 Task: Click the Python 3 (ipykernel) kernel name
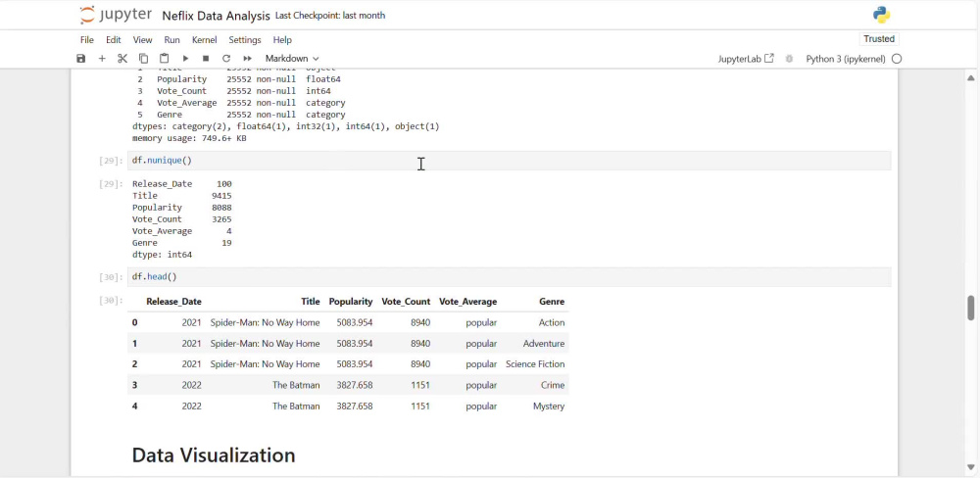click(846, 59)
